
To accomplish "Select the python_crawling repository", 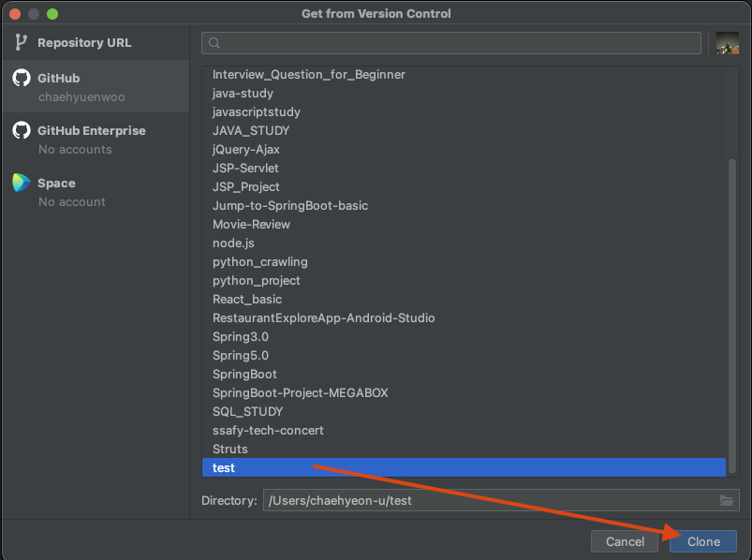I will [x=464, y=261].
